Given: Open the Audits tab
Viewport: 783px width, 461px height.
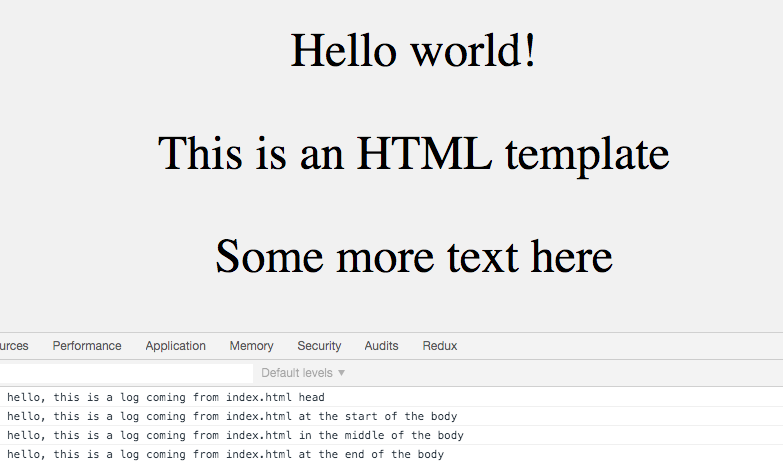Looking at the screenshot, I should pos(381,346).
